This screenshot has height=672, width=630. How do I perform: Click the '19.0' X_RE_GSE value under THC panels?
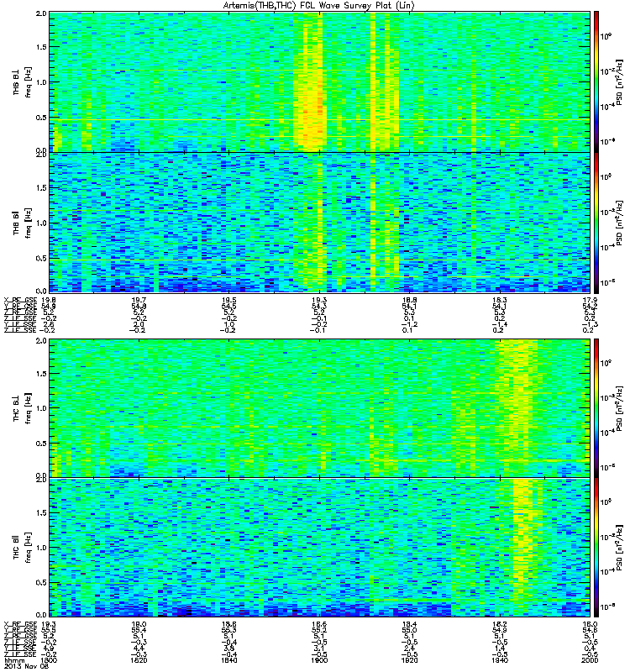pyautogui.click(x=139, y=624)
